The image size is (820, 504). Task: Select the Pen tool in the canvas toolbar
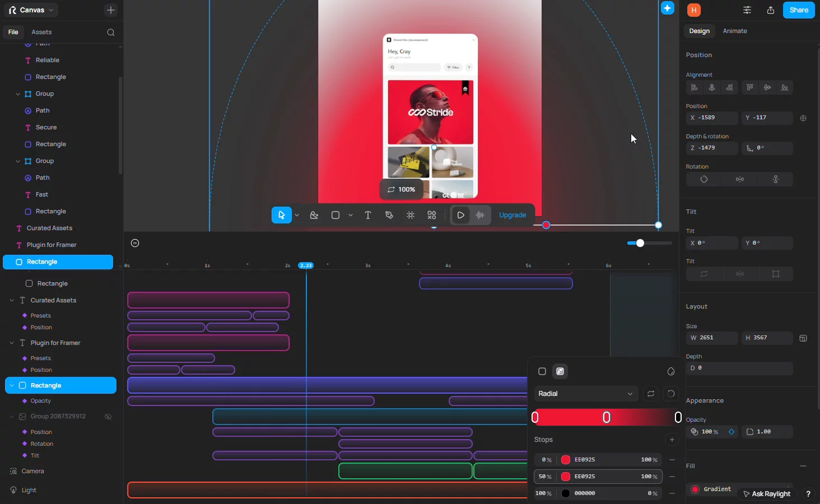click(389, 215)
